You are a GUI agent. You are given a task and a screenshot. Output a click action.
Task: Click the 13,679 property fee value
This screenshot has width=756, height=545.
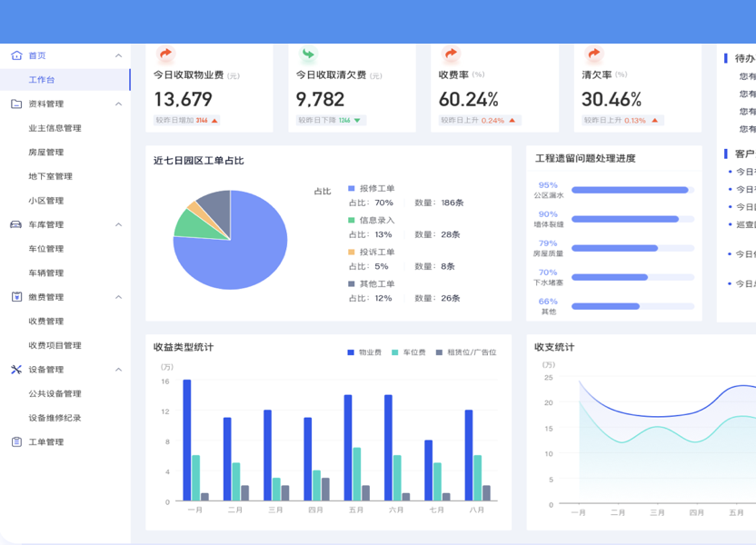coord(184,100)
